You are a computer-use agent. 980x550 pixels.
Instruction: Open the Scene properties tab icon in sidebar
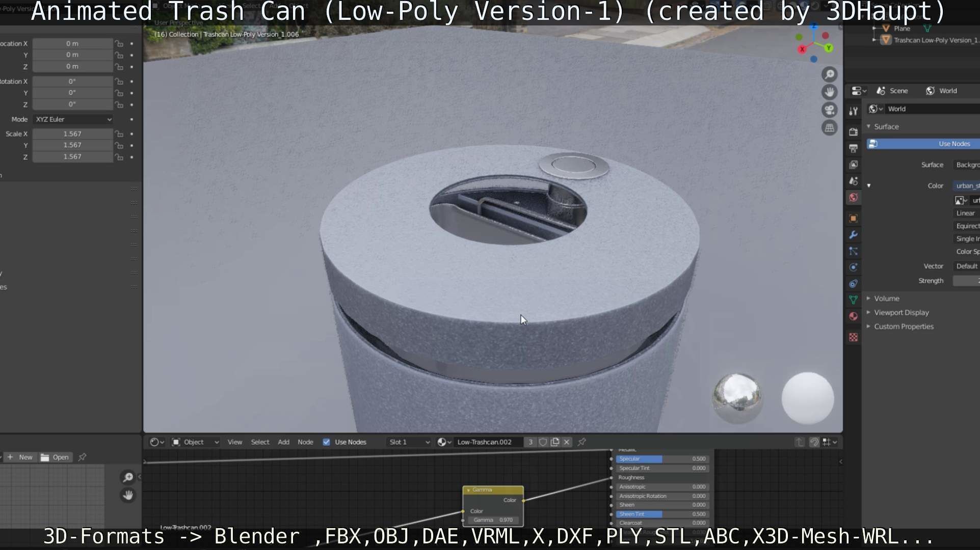click(853, 181)
